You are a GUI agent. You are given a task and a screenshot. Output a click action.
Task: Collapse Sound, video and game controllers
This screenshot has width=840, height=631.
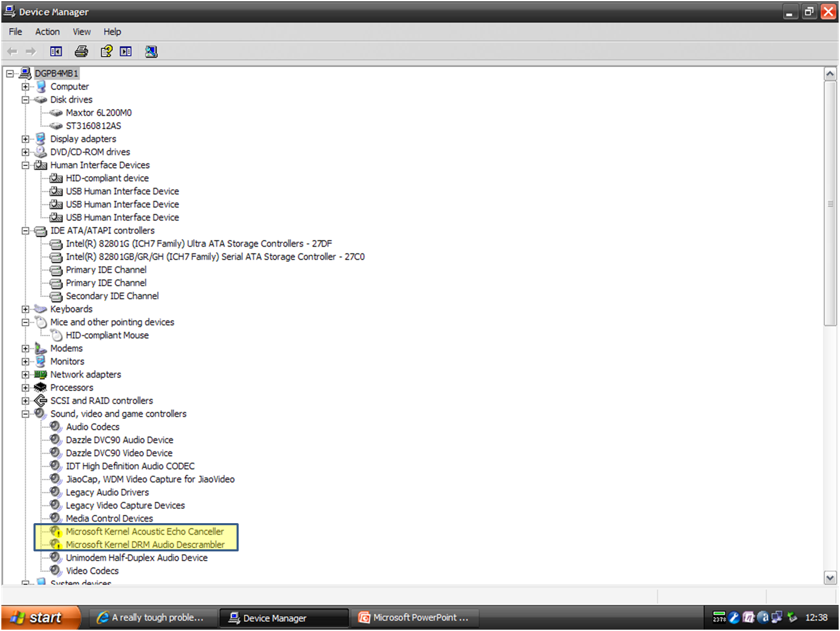click(25, 414)
